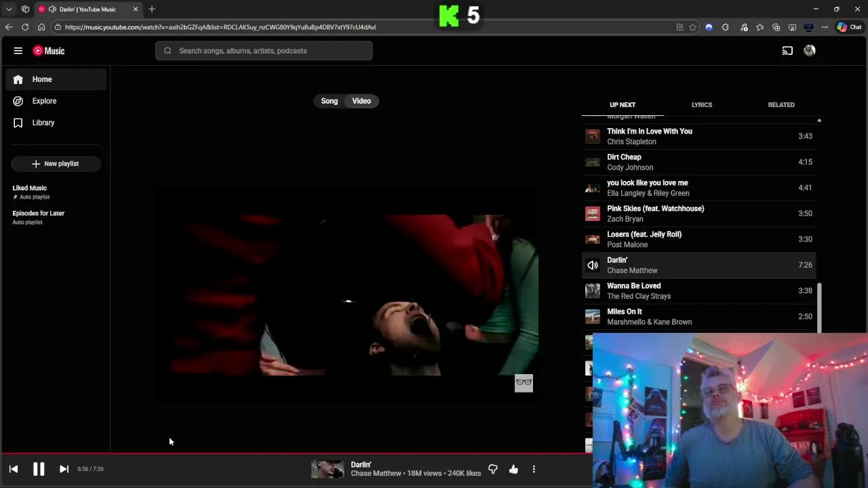
Task: Play Losers (feat. Jelly Roll)
Action: point(698,239)
